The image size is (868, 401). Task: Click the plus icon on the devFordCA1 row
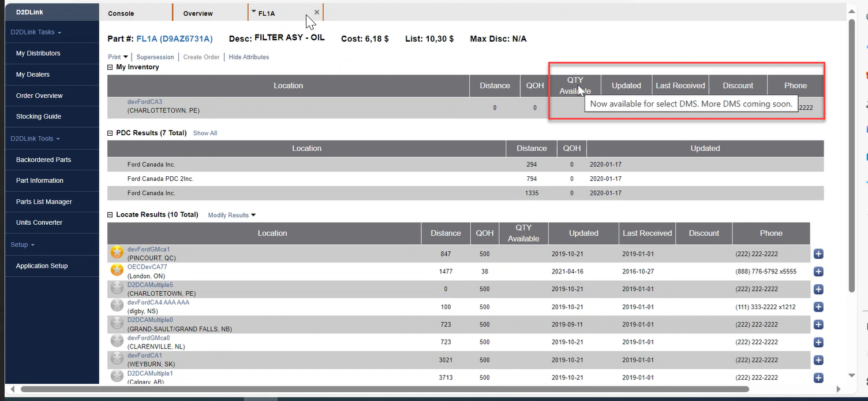point(818,360)
